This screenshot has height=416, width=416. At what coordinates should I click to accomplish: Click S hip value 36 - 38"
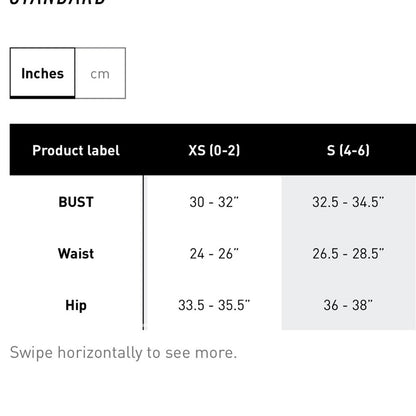pyautogui.click(x=348, y=305)
